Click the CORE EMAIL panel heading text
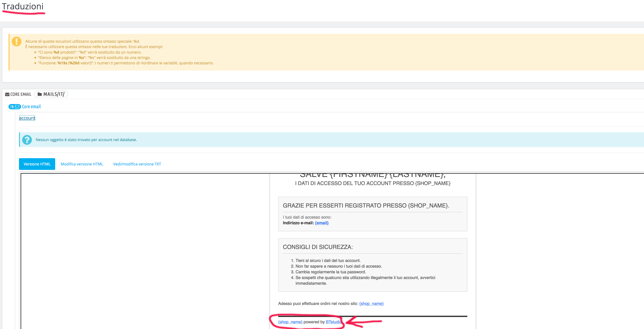644x329 pixels. [21, 94]
